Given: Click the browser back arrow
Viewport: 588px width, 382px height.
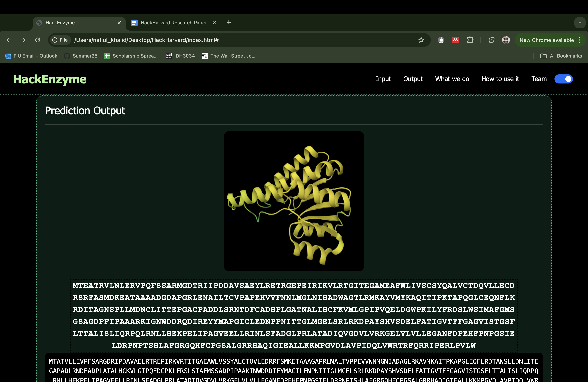Looking at the screenshot, I should [9, 40].
